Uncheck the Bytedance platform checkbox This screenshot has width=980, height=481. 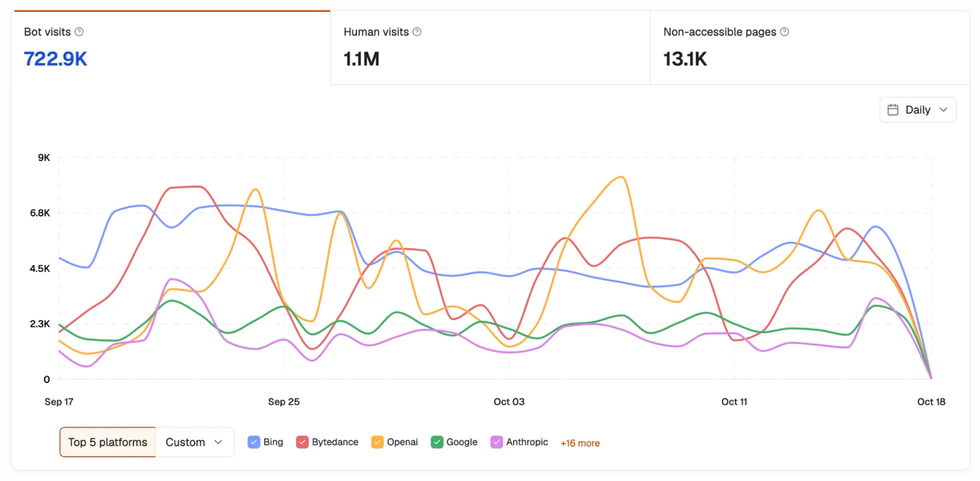point(302,442)
